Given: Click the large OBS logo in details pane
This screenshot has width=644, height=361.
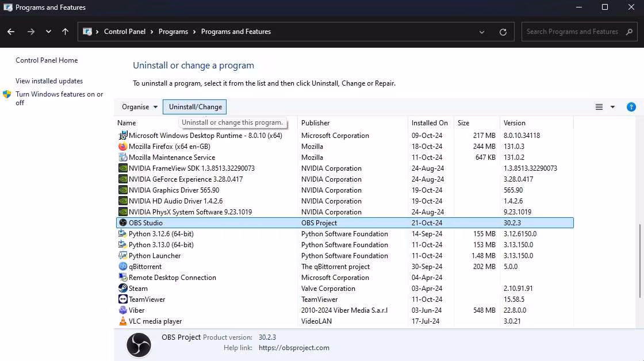Looking at the screenshot, I should [139, 345].
